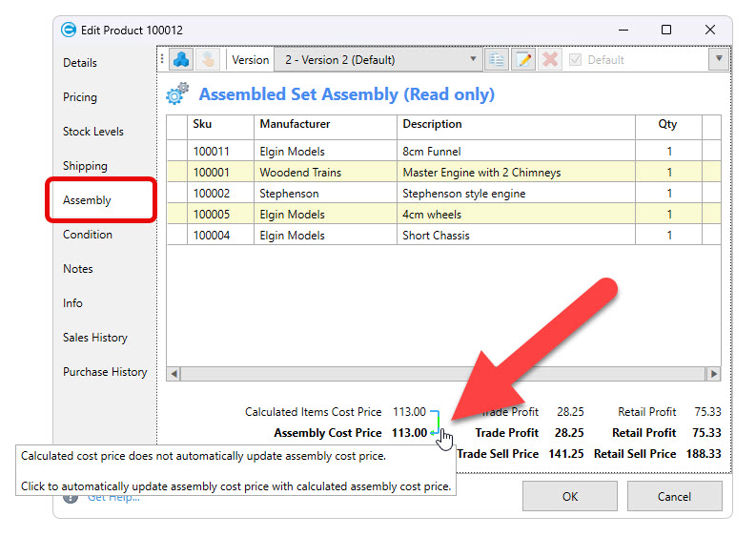
Task: Open the Version dropdown list
Action: coord(474,59)
